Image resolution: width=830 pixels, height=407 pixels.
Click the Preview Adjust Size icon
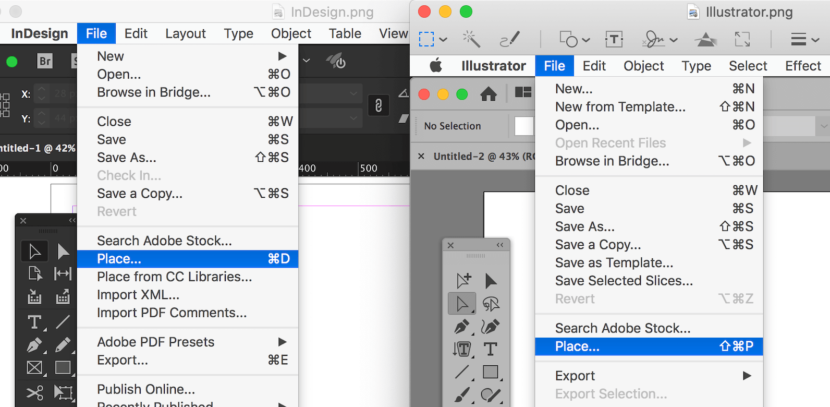pos(742,39)
